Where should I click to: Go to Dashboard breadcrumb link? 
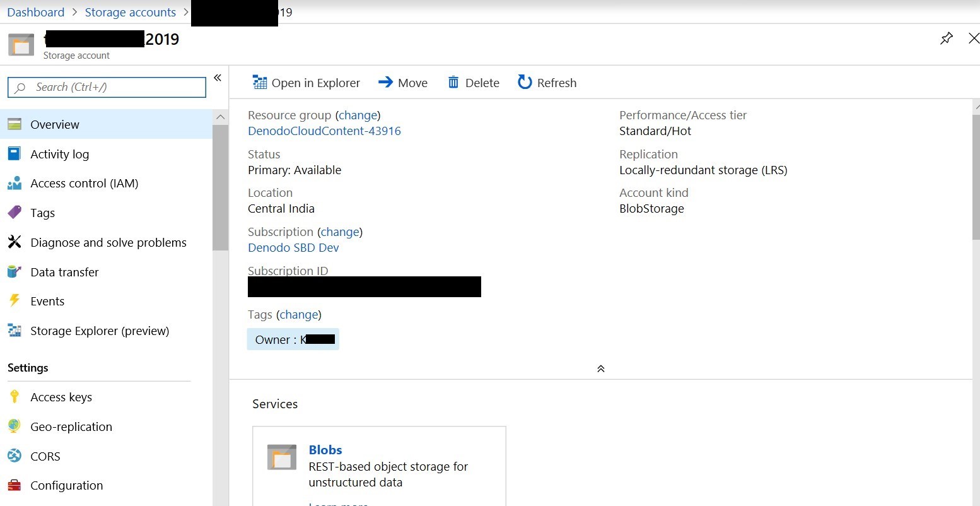(x=36, y=12)
